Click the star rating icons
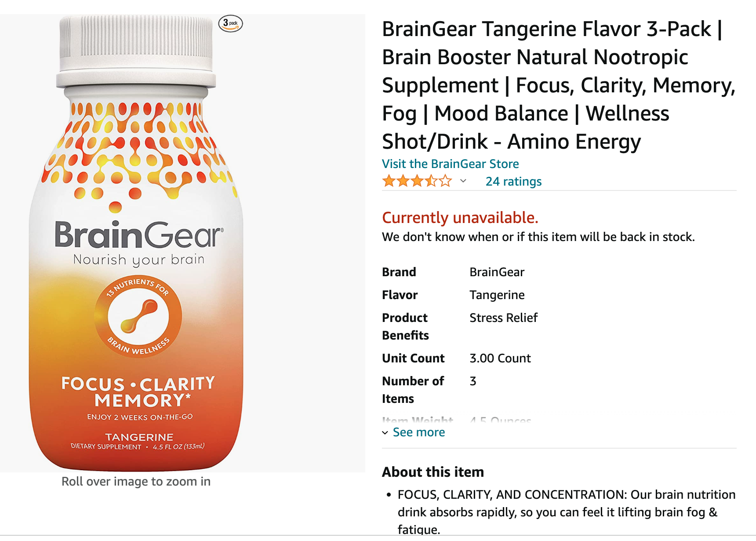This screenshot has height=541, width=756. 417,181
